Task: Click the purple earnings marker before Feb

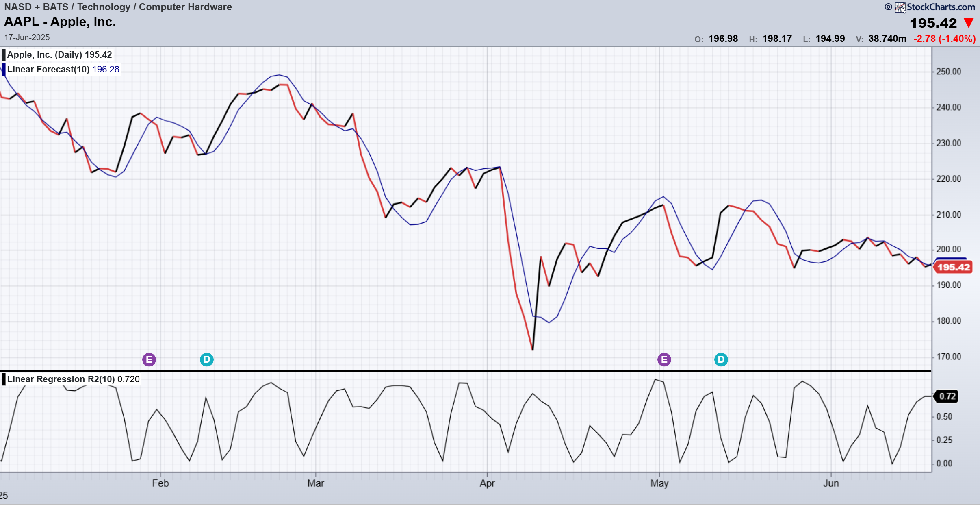Action: click(x=149, y=359)
